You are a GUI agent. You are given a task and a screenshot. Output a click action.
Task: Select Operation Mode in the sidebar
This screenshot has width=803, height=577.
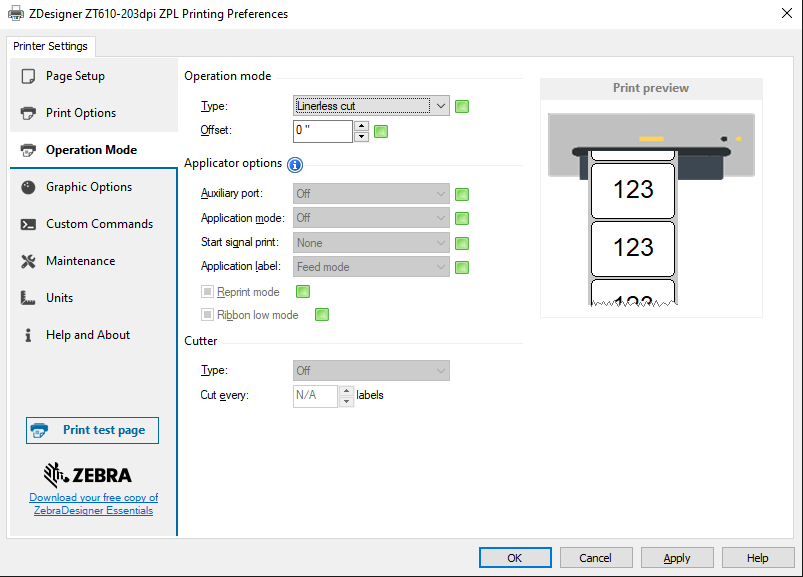point(91,150)
